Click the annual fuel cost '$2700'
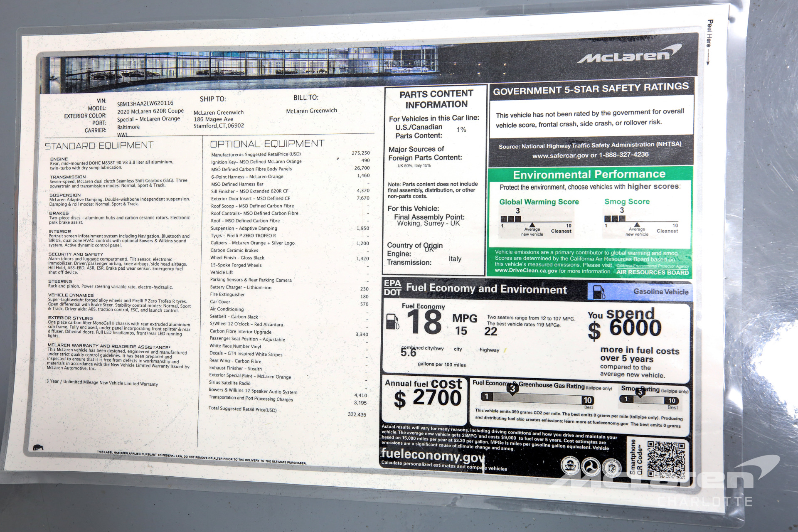Screen dimensions: 798x532 (428, 398)
